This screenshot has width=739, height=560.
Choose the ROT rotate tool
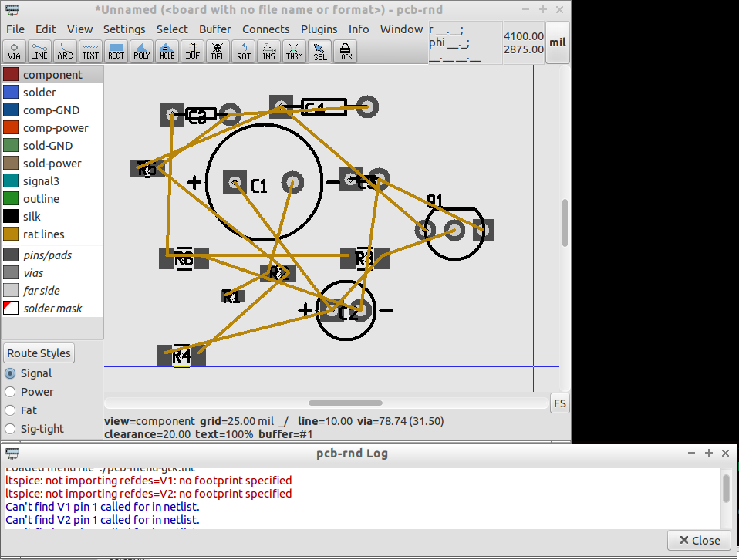click(243, 51)
